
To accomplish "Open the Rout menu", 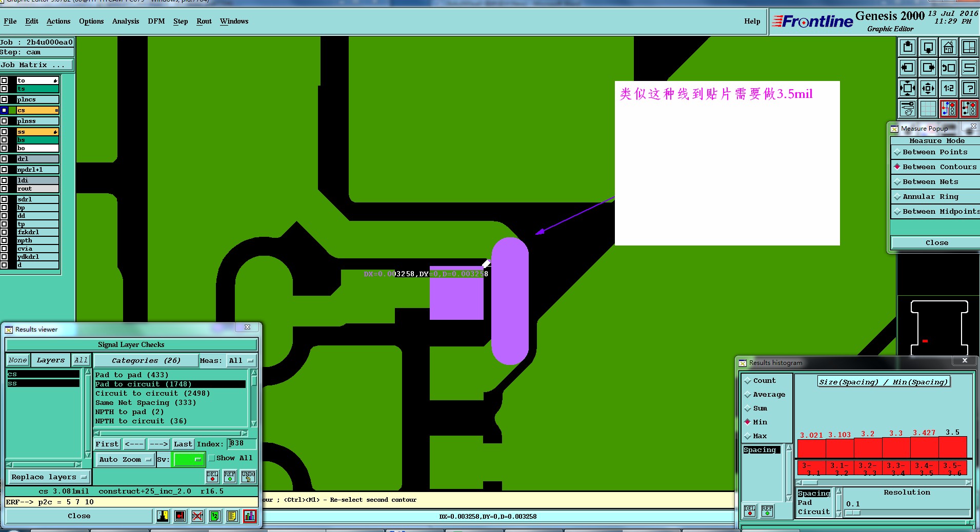I will click(x=204, y=22).
